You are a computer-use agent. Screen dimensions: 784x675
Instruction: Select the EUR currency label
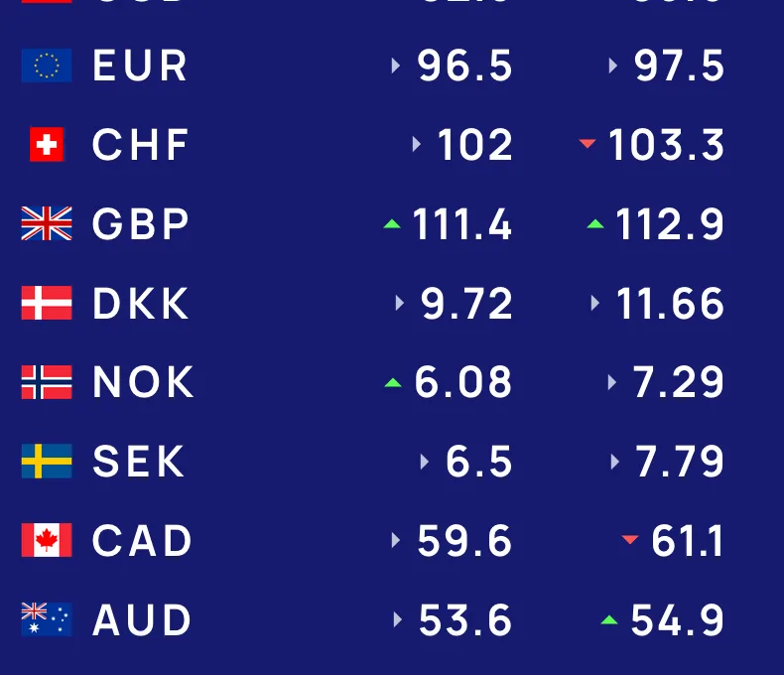tap(140, 67)
